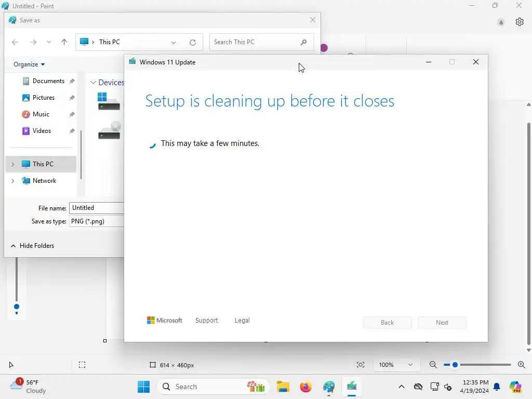Image resolution: width=532 pixels, height=399 pixels.
Task: Select This PC in navigation pane
Action: pyautogui.click(x=41, y=164)
